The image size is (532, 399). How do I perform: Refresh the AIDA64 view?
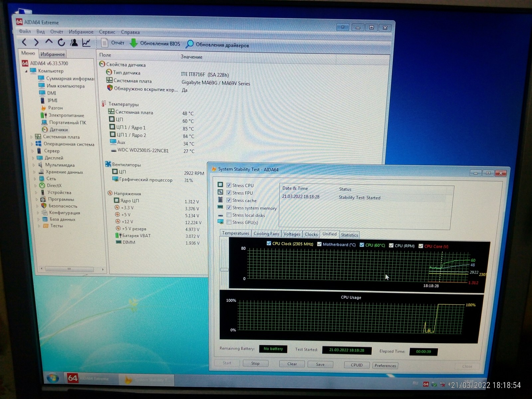(61, 42)
